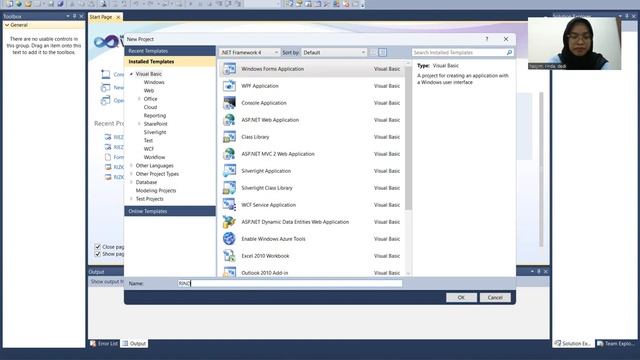
Task: Select the Windows category under Visual Basic
Action: click(154, 82)
